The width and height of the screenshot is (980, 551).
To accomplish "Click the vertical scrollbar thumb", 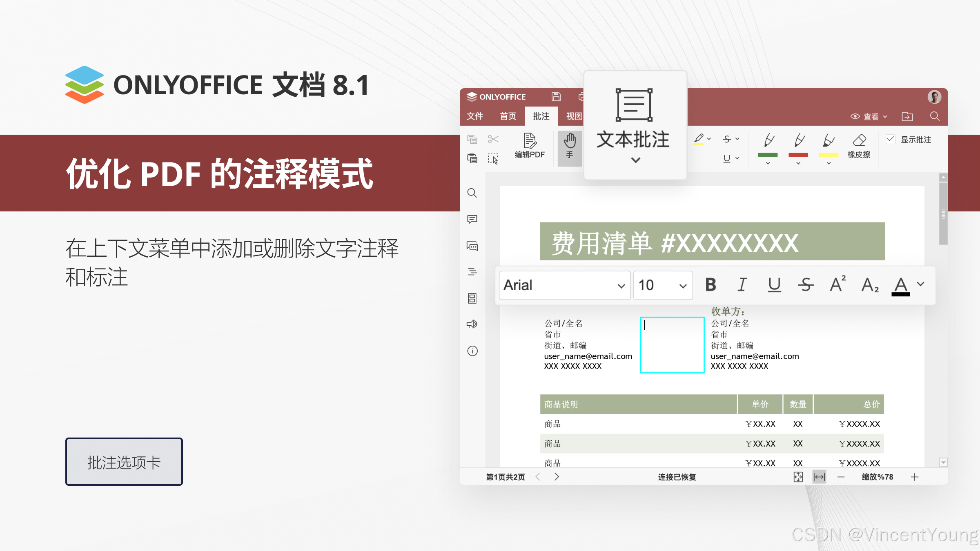I will (943, 214).
